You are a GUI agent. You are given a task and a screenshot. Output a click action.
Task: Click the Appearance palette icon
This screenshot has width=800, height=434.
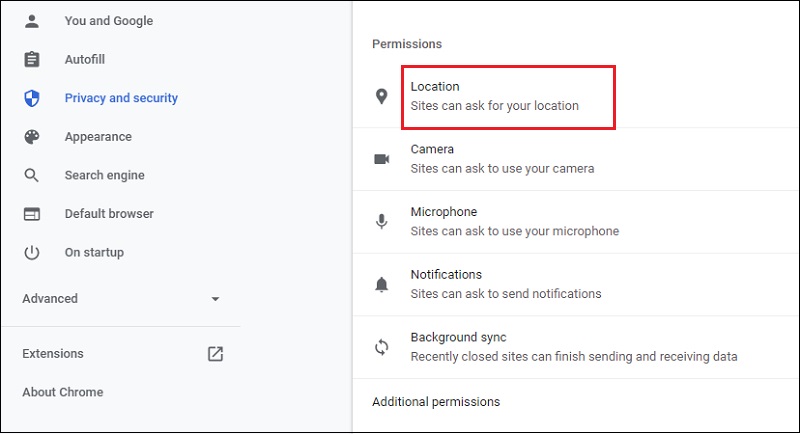point(32,137)
